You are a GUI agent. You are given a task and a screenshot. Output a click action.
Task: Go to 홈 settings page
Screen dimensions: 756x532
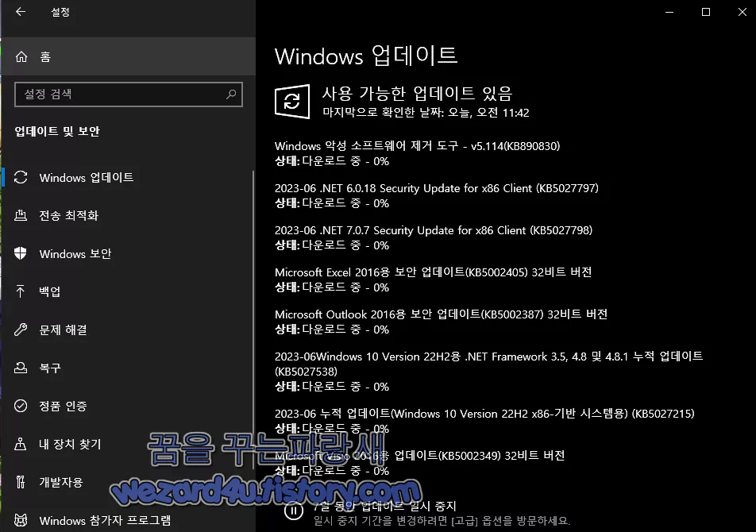pyautogui.click(x=129, y=57)
